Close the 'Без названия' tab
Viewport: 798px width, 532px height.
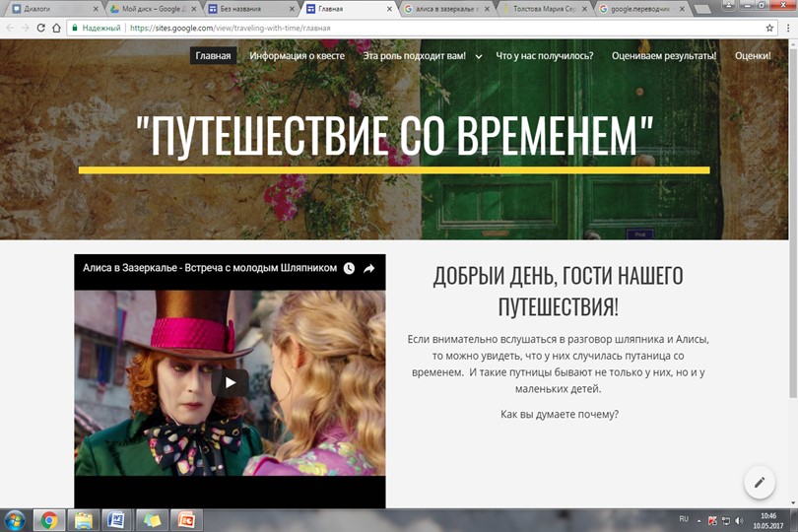click(x=292, y=9)
